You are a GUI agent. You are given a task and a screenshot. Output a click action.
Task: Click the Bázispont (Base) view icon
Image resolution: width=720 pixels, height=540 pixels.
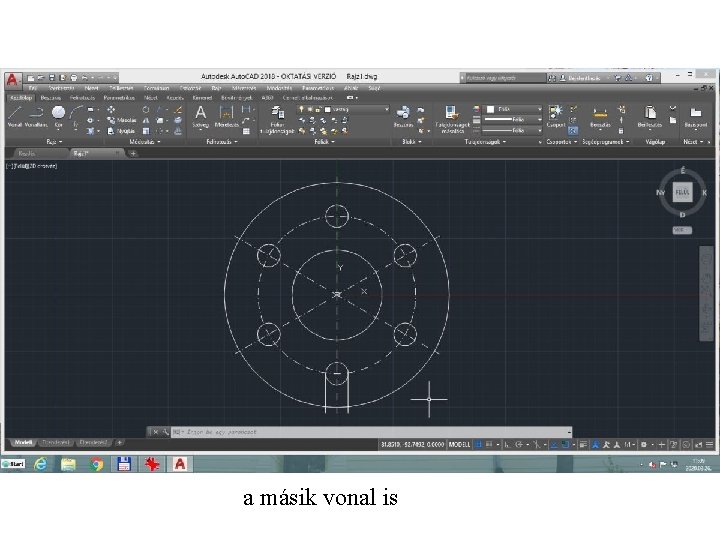click(696, 117)
